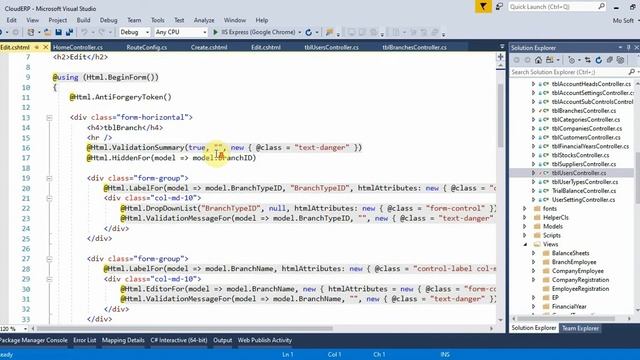Click the Solution Explorer views switch icon
Image resolution: width=640 pixels, height=360 pixels.
(x=551, y=60)
